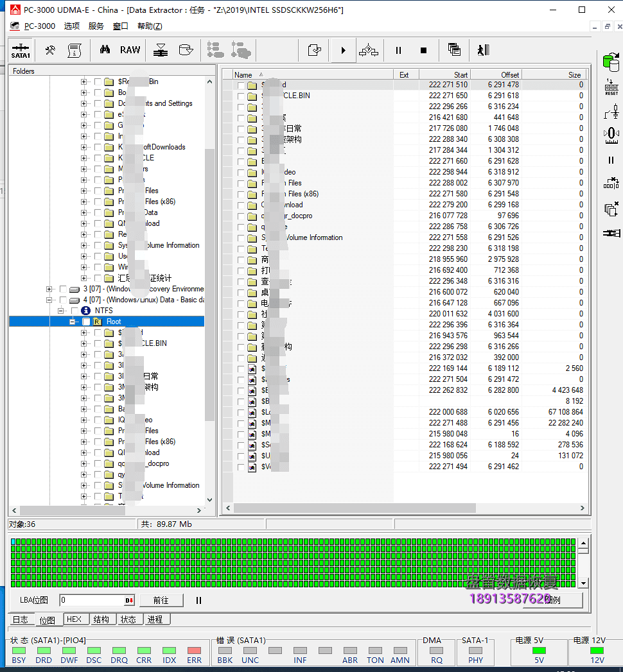Click the RESET icon in right sidebar

coord(611,87)
